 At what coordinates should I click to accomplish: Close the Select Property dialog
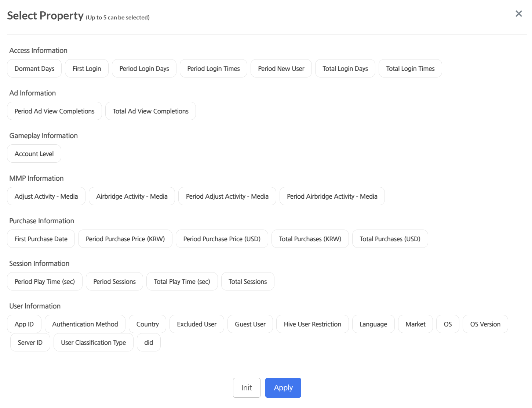tap(518, 14)
